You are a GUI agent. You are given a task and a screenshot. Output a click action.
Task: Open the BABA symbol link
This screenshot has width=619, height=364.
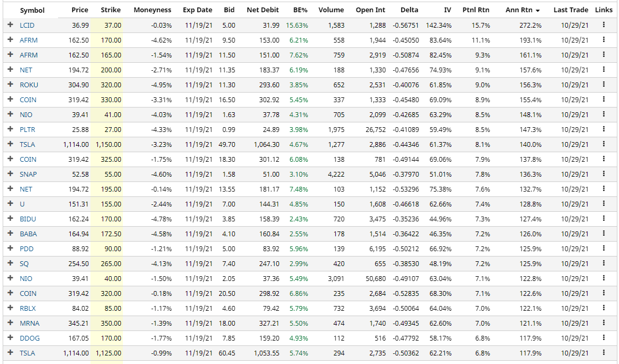28,234
